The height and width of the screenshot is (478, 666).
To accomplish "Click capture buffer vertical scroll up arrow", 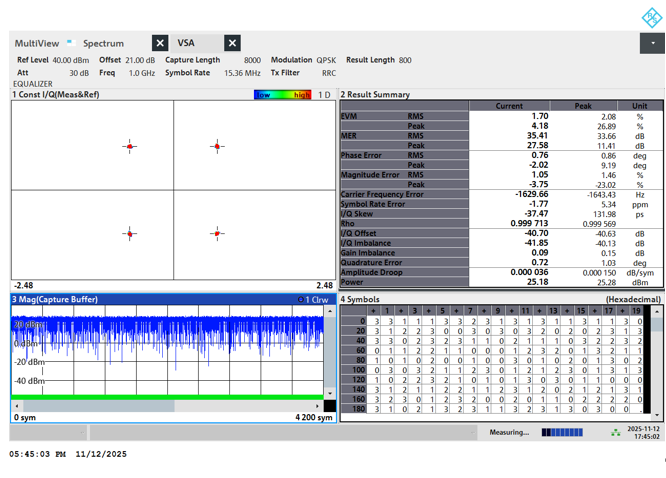I will click(330, 312).
